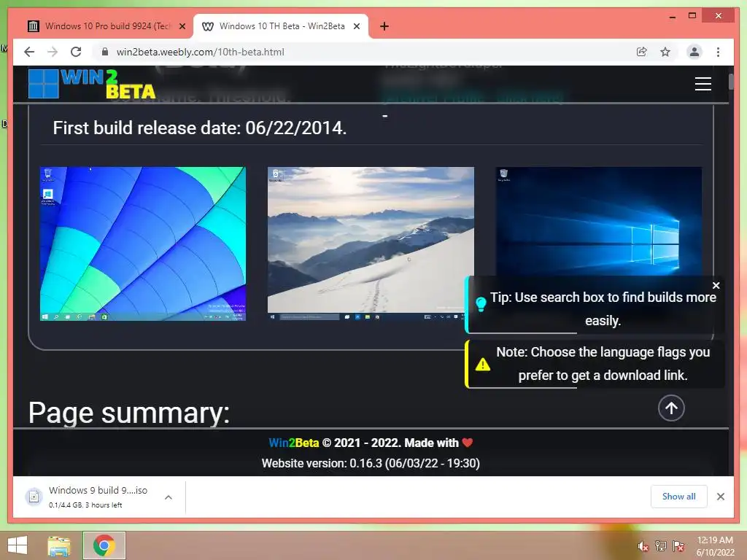Click the website version footer text
The width and height of the screenshot is (747, 560).
371,463
